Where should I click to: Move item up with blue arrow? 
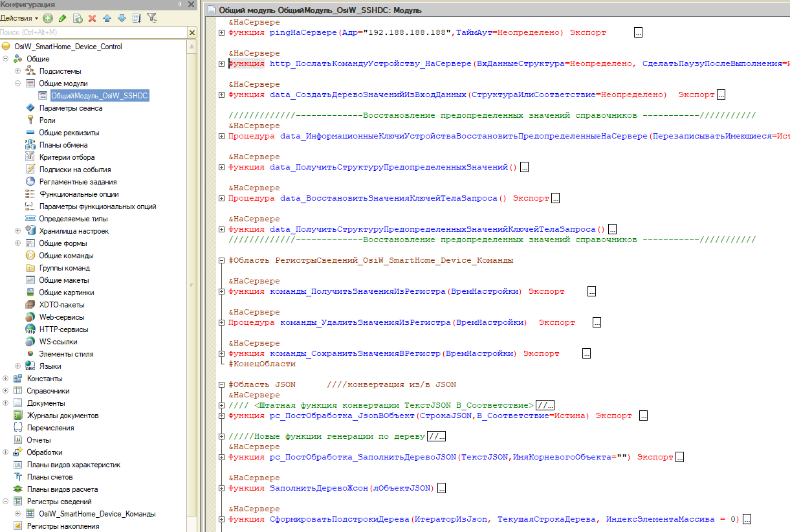107,18
